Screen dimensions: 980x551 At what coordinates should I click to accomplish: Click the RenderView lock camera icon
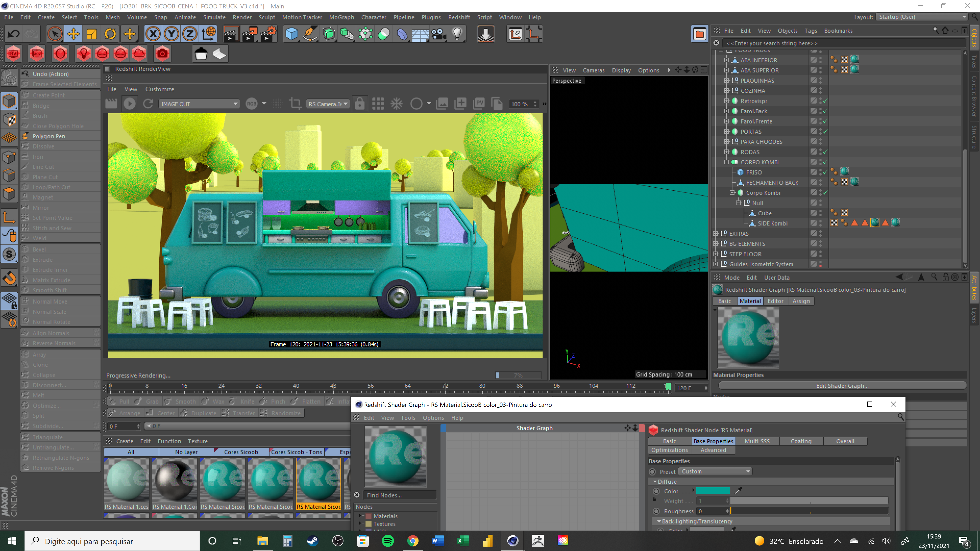360,104
